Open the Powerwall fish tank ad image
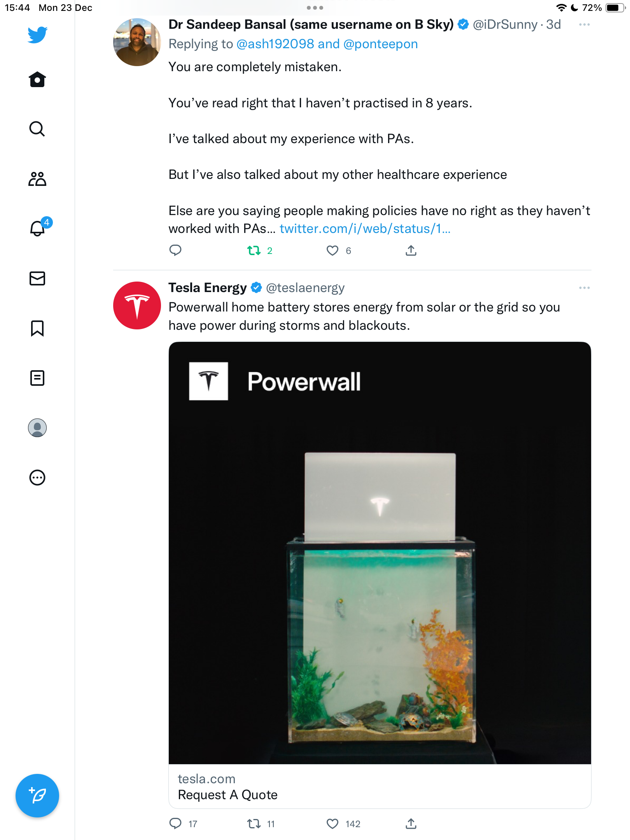630x840 pixels. point(380,553)
